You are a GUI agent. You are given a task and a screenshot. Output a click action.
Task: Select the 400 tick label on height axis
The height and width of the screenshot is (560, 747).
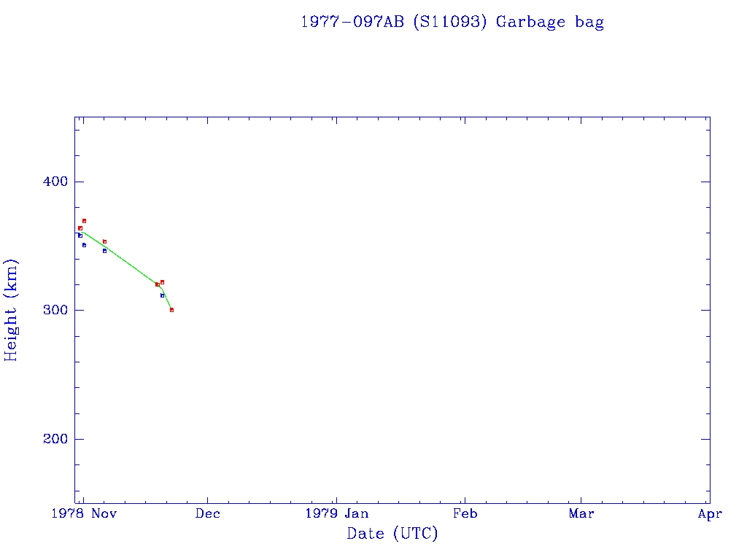point(51,182)
